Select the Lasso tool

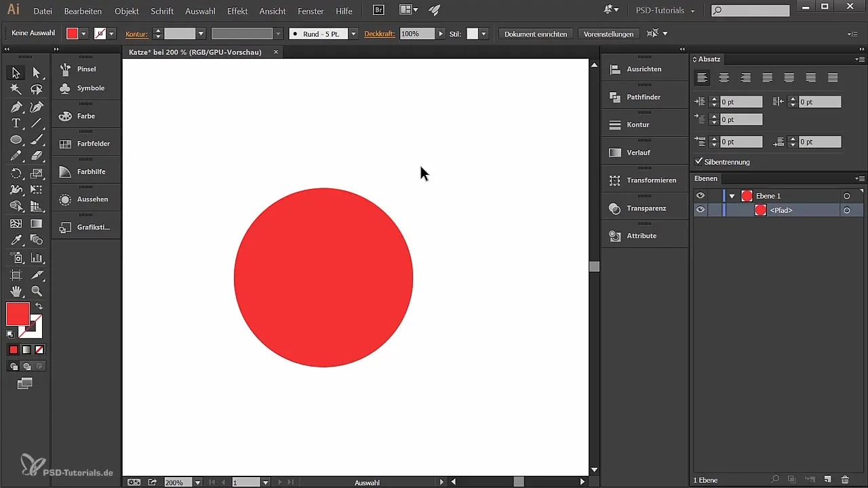tap(37, 89)
